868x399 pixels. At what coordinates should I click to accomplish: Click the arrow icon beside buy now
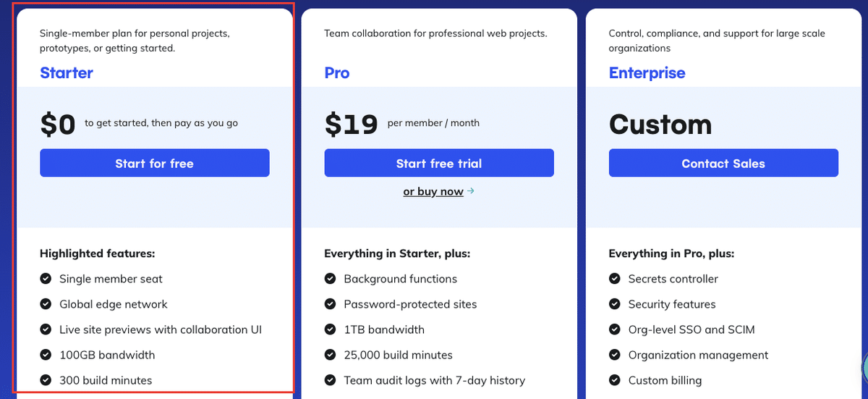click(471, 191)
